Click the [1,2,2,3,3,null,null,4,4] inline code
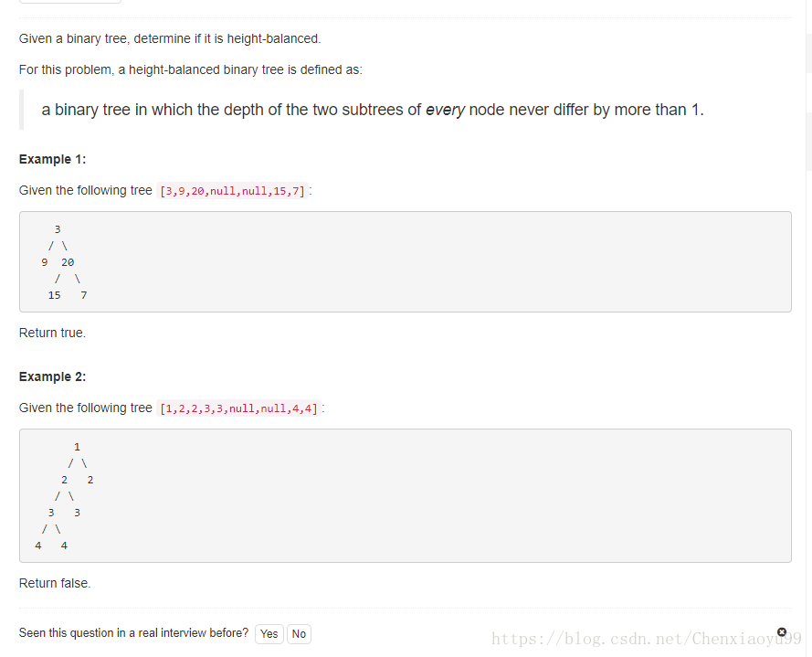Viewport: 812px width, 657px height. [x=238, y=408]
